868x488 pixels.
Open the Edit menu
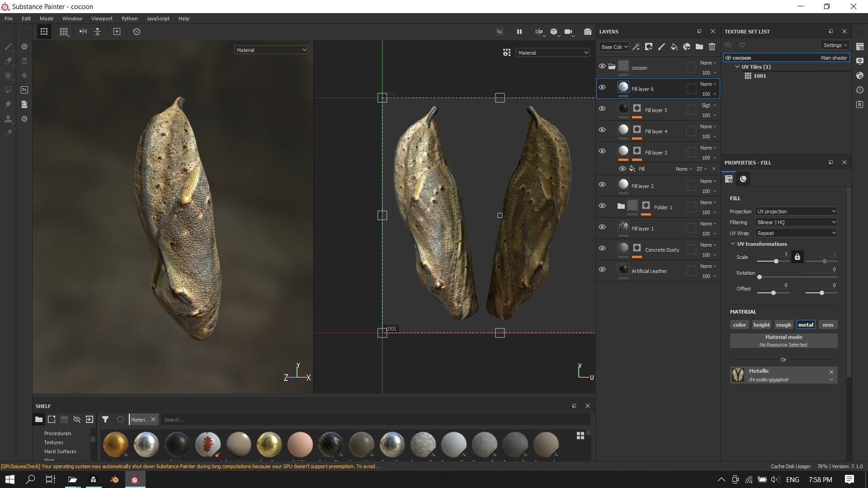(26, 19)
